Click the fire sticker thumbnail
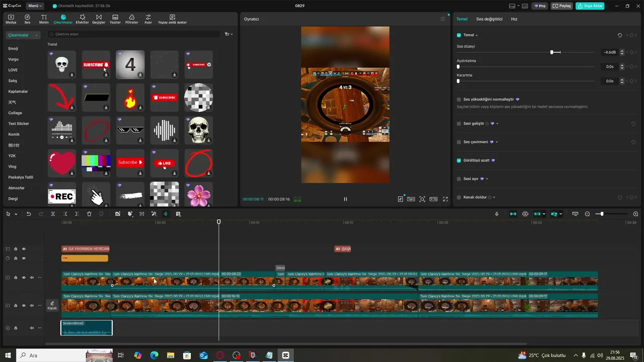 coord(130,98)
